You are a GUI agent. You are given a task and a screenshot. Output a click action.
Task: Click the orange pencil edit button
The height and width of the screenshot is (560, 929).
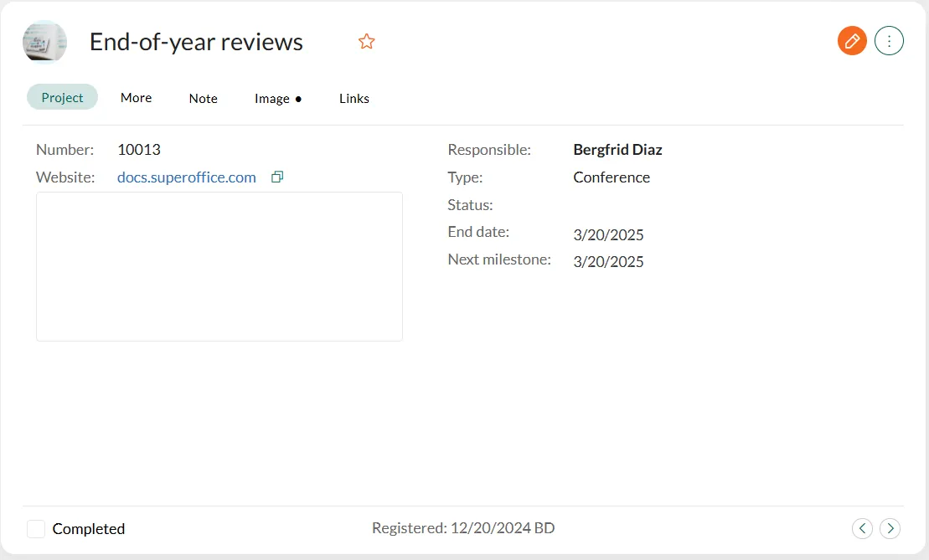click(852, 40)
